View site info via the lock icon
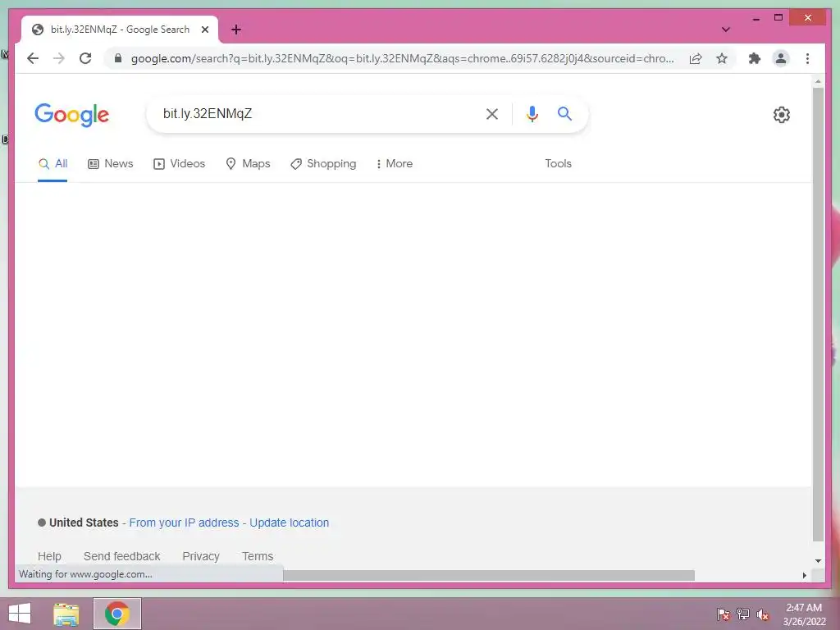The width and height of the screenshot is (840, 630). pyautogui.click(x=118, y=58)
